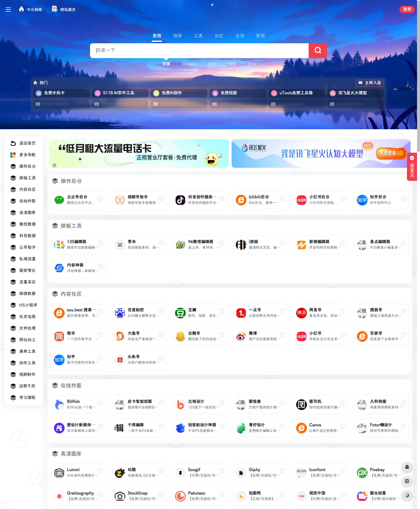Viewport: 420px width, 509px height.
Task: Click the arrow next to 秀米
Action: [x=161, y=243]
